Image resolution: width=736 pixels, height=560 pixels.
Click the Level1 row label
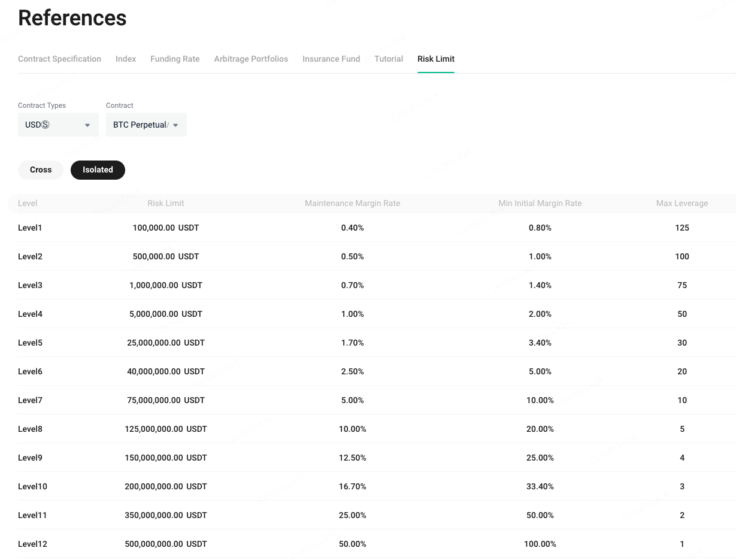tap(30, 228)
